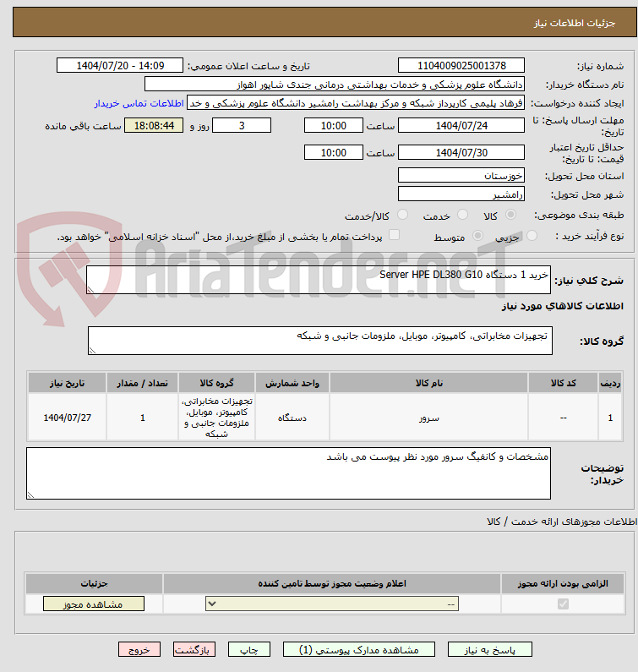Click the سرور item name cell
Image resolution: width=638 pixels, height=672 pixels.
click(428, 418)
